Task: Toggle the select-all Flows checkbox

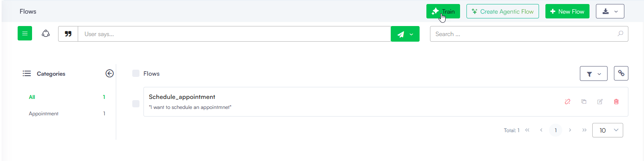Action: tap(136, 73)
